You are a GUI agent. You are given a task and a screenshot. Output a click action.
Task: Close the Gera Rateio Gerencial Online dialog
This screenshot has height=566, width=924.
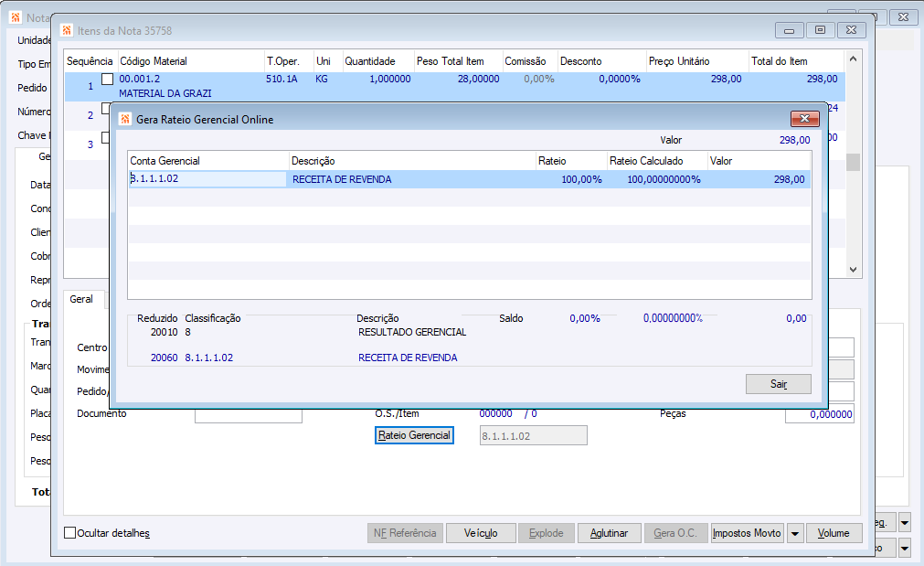pos(804,119)
